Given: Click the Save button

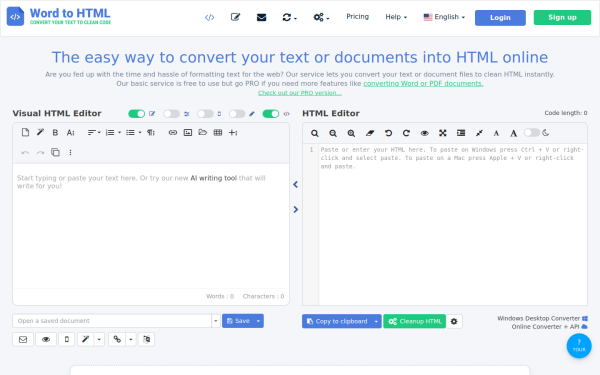Looking at the screenshot, I should [238, 321].
